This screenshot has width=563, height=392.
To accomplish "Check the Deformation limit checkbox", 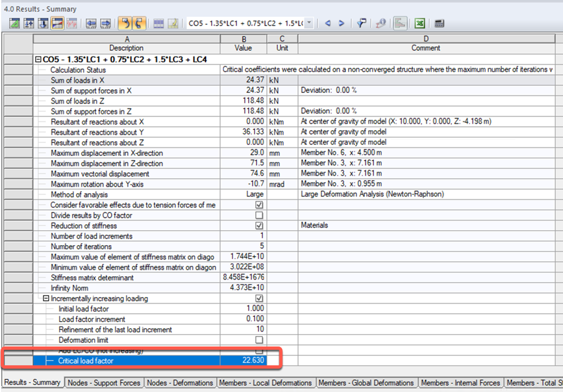I will pyautogui.click(x=259, y=340).
